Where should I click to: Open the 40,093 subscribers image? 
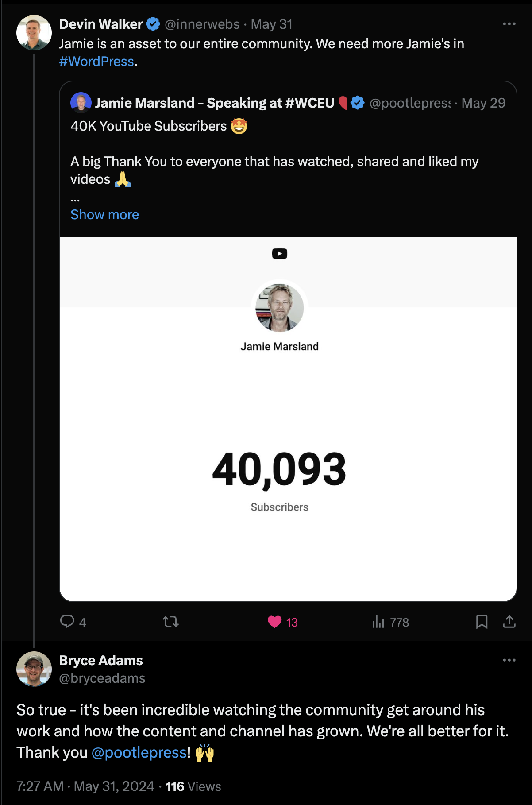click(288, 419)
